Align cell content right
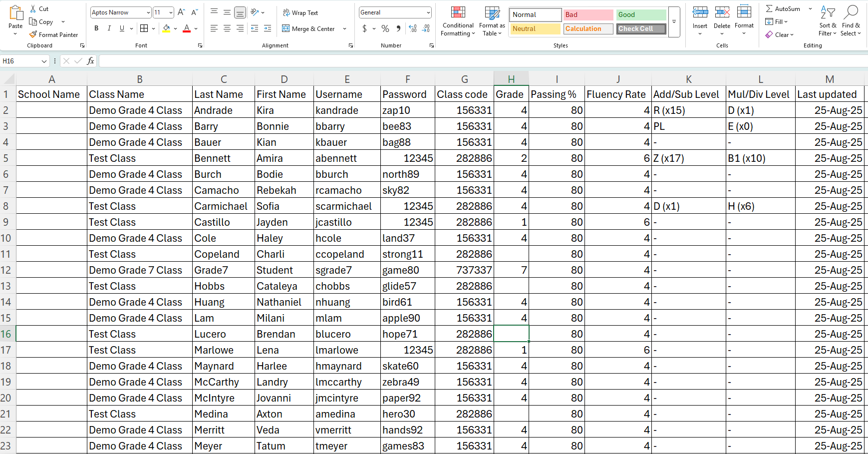868x454 pixels. coord(240,28)
